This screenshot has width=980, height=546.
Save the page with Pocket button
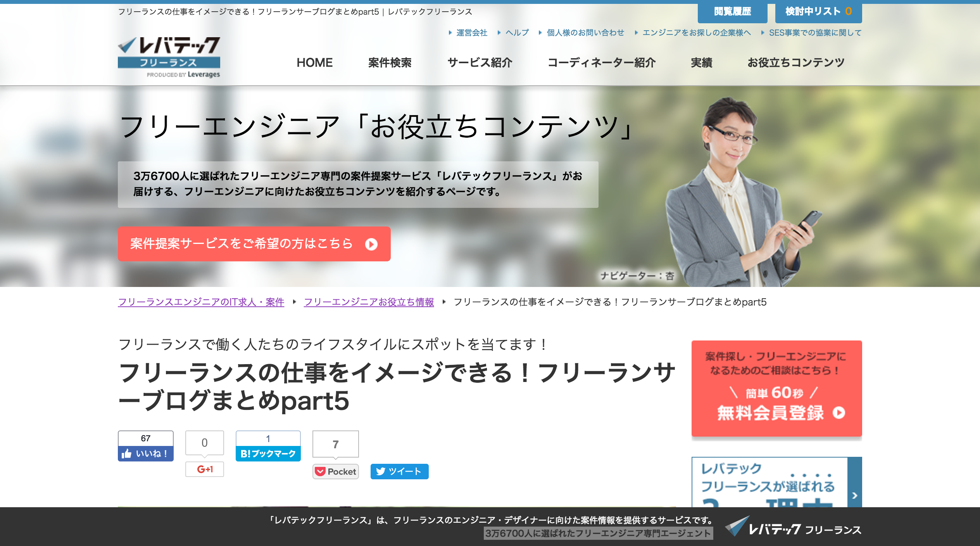click(336, 472)
